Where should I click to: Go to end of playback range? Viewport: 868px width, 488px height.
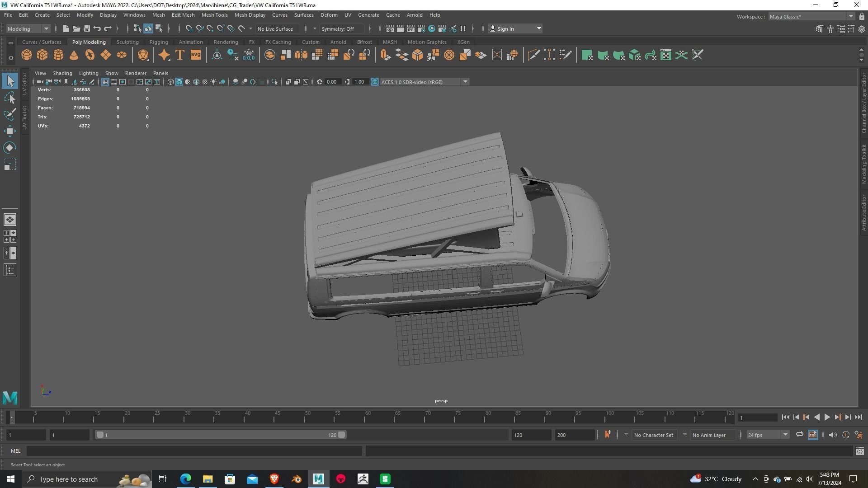(859, 418)
